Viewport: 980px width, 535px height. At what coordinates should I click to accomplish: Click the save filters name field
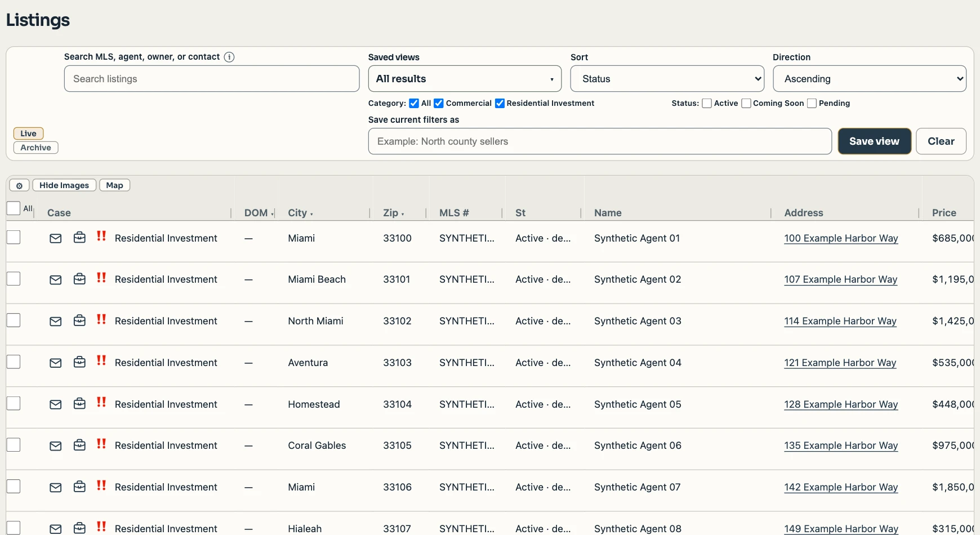pyautogui.click(x=600, y=141)
